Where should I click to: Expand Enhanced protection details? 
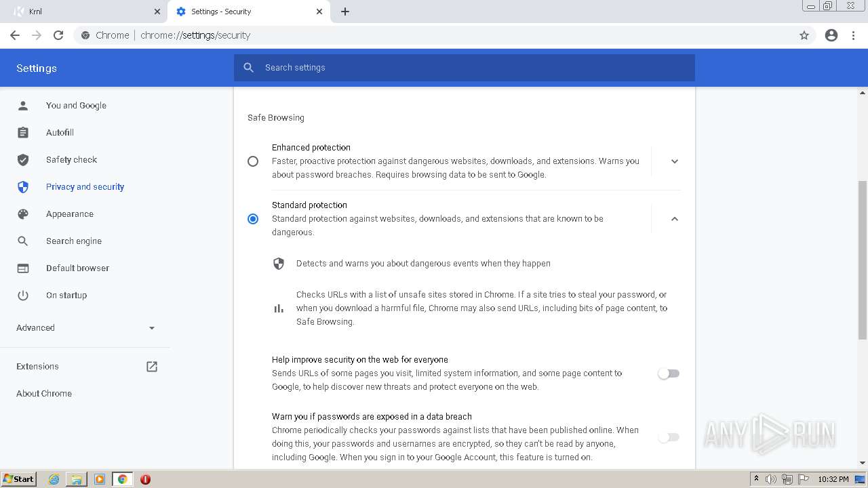(675, 161)
